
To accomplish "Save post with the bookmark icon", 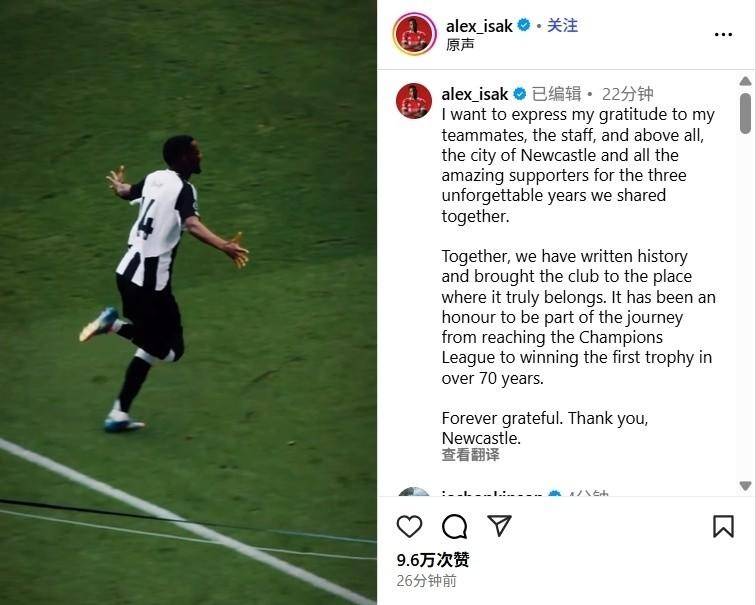I will tap(723, 526).
